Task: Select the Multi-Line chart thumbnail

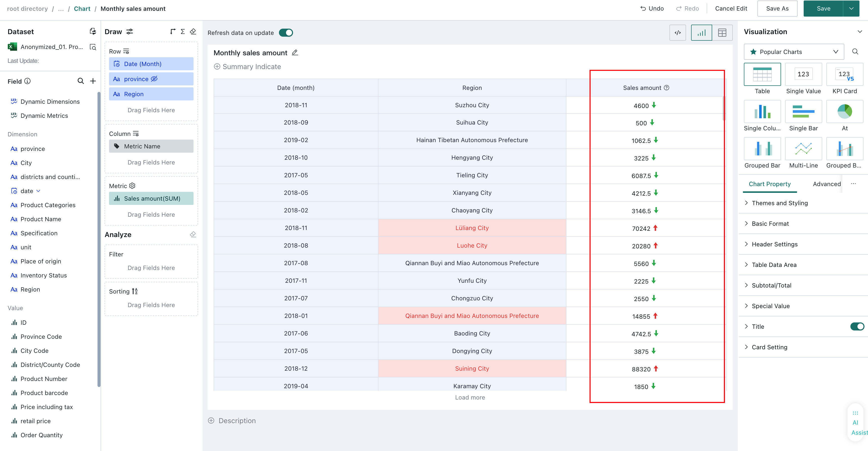Action: [x=803, y=149]
